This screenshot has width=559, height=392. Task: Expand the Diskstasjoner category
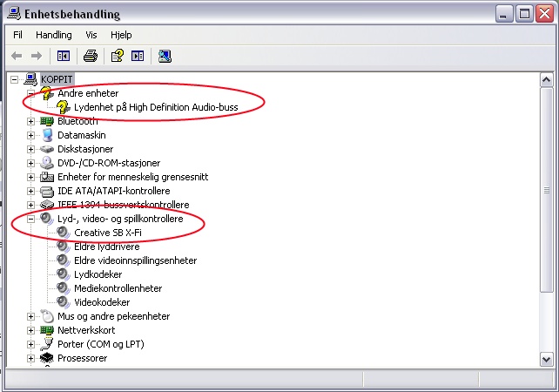(x=31, y=149)
